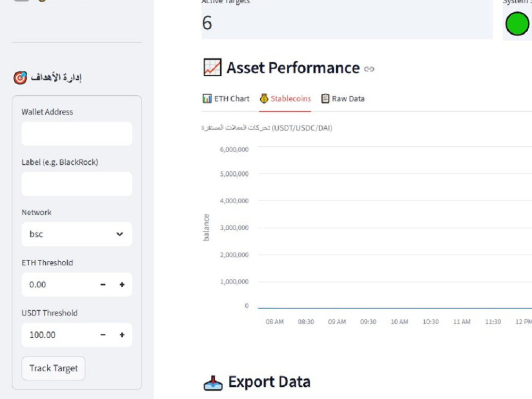This screenshot has height=399, width=532.
Task: Click the ETH Threshold field label
Action: click(x=47, y=263)
